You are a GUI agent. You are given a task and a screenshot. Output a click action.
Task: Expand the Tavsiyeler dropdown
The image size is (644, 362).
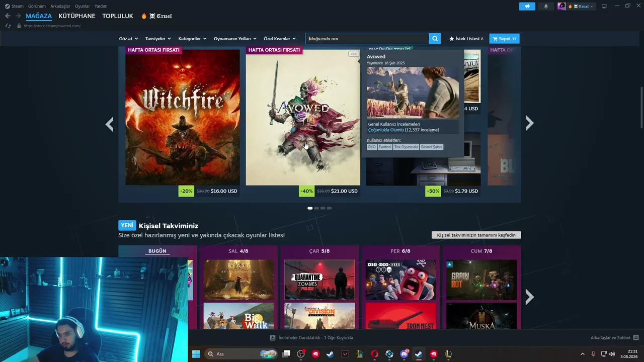[x=158, y=39]
